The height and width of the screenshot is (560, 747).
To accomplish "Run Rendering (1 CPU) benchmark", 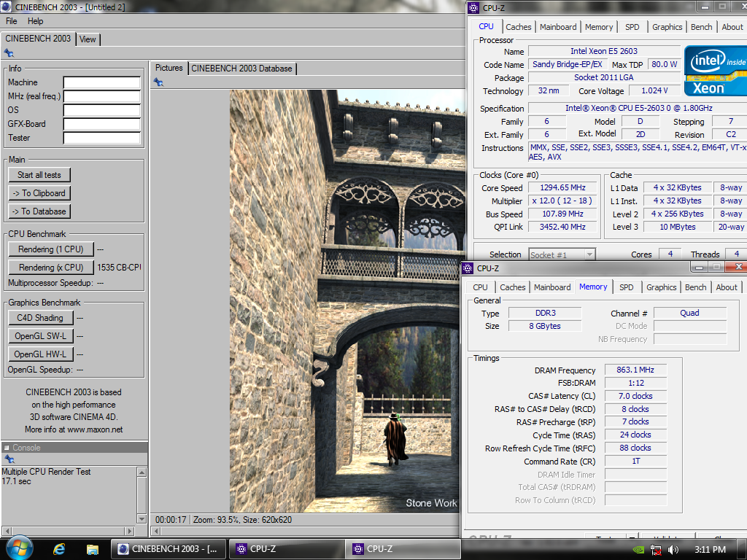I will tap(50, 249).
